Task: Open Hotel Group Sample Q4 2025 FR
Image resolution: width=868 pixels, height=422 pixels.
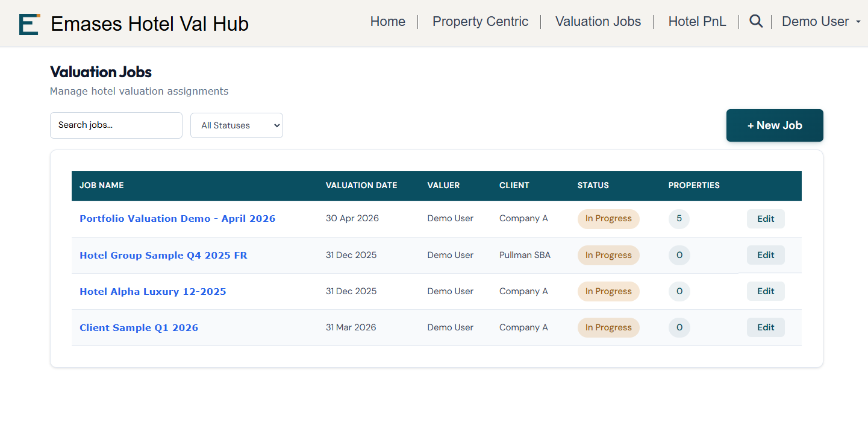Action: click(163, 256)
